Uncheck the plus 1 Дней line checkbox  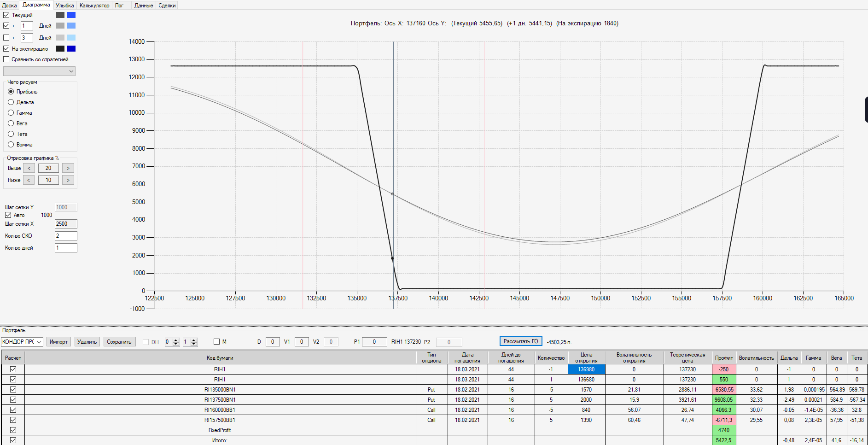(6, 26)
